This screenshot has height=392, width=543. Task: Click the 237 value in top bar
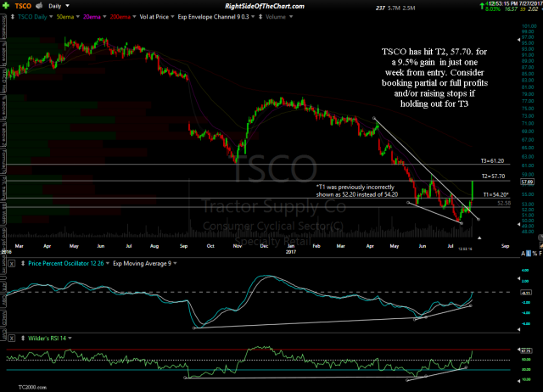coord(380,8)
